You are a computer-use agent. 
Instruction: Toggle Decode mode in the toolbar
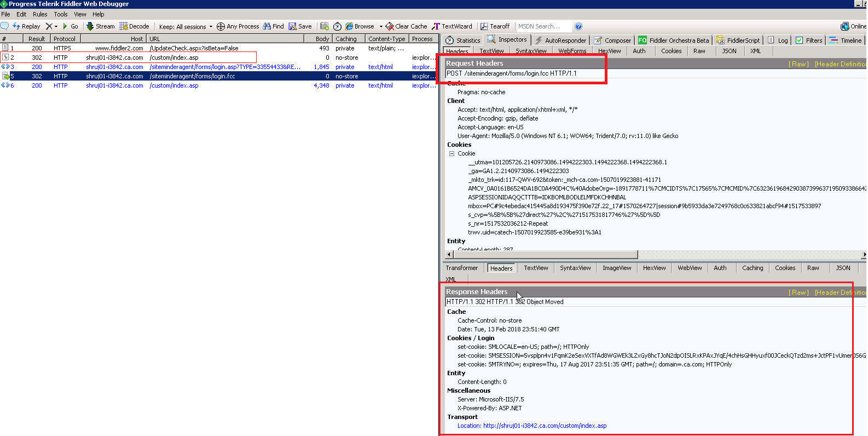pyautogui.click(x=134, y=26)
